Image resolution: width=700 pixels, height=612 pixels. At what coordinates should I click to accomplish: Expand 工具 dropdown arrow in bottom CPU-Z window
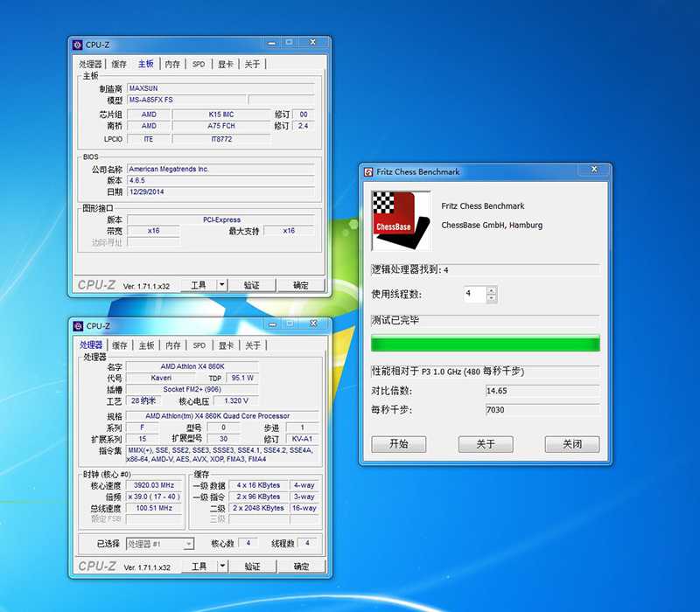[222, 567]
